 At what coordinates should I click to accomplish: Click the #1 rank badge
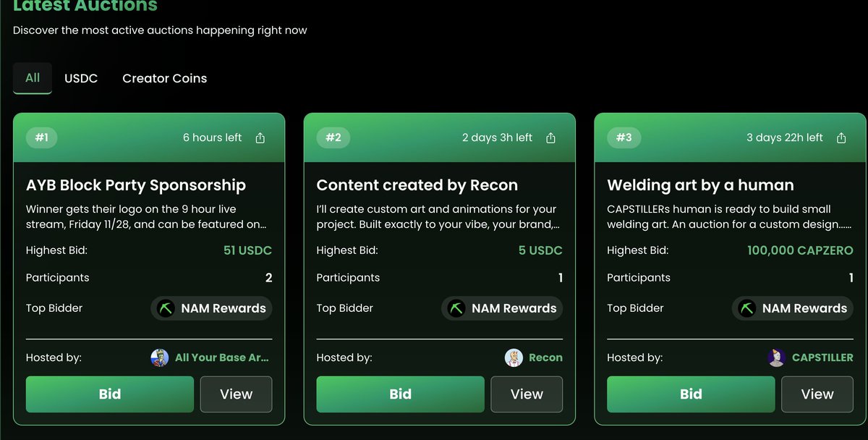[x=42, y=137]
